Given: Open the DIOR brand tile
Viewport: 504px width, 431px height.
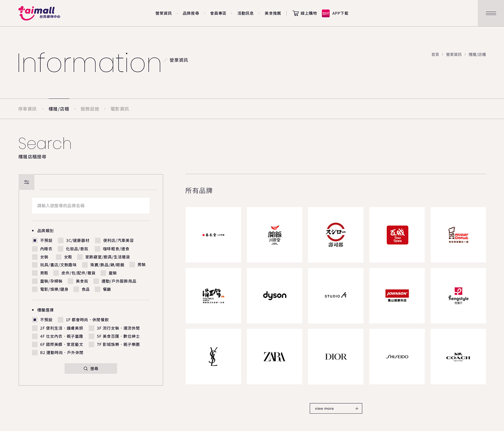Looking at the screenshot, I should [336, 357].
